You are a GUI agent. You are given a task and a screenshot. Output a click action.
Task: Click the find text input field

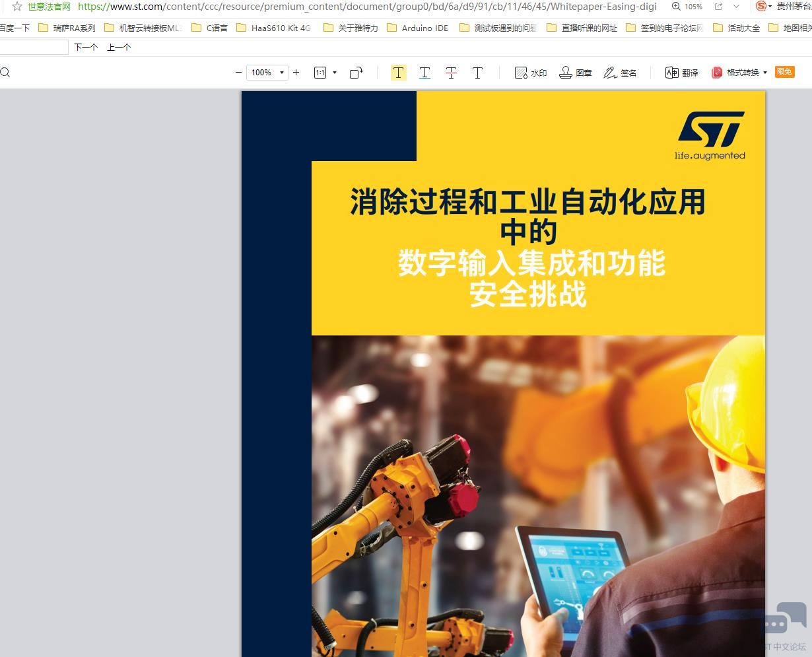[33, 48]
